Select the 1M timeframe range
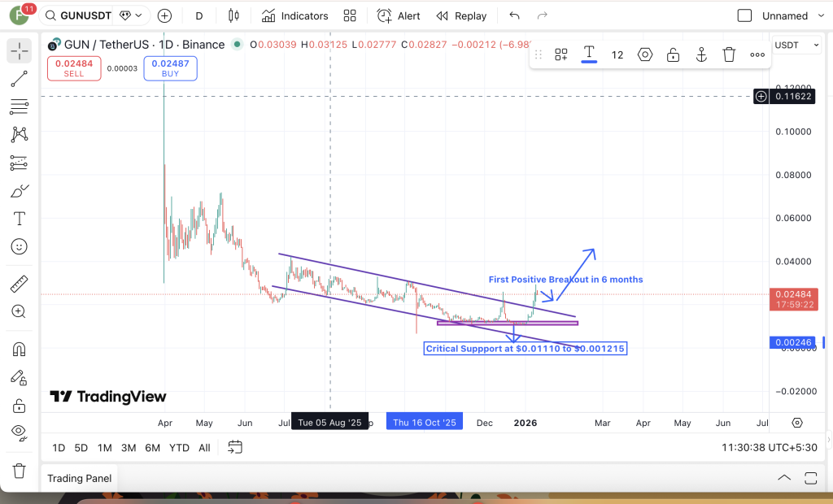Screen dimensions: 833x504 (x=104, y=447)
